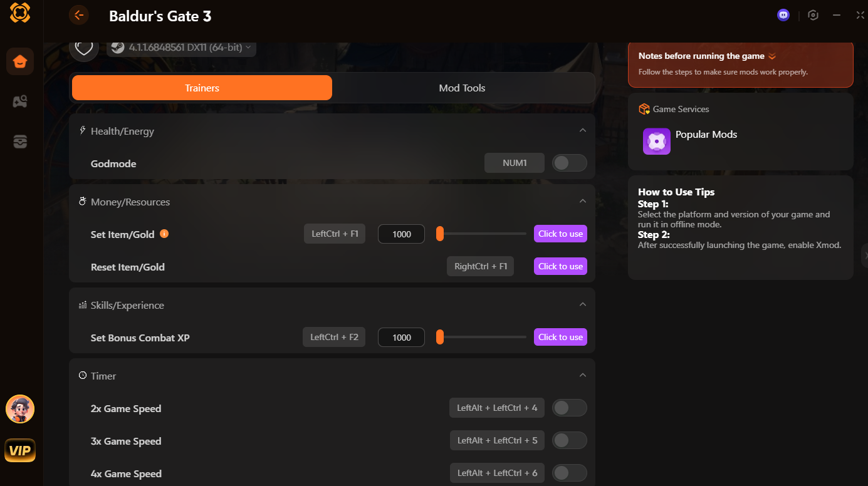
Task: Click the How to Use Tips heading
Action: (x=676, y=192)
